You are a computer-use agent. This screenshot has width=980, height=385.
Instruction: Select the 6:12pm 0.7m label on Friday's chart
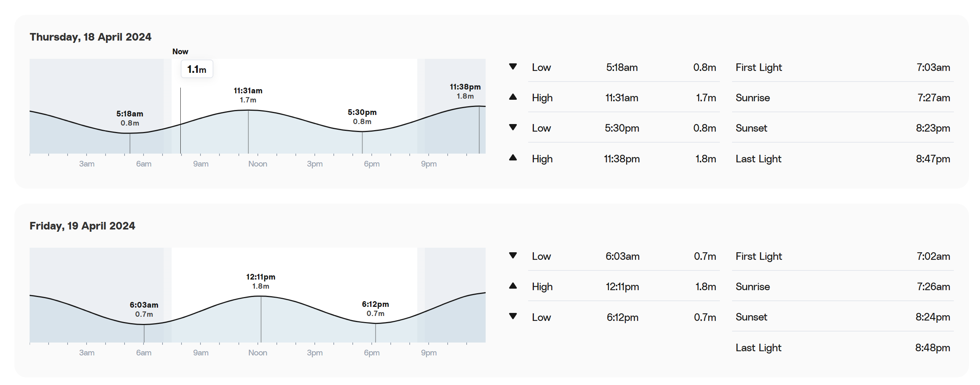[375, 309]
